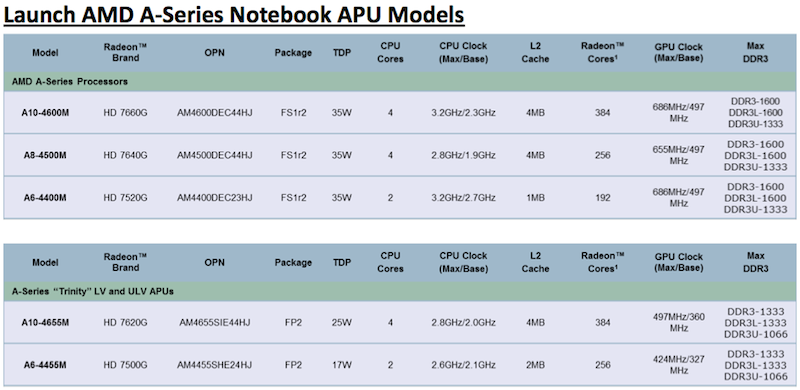Select the 256 cores value in A8-4500M row

coord(603,155)
